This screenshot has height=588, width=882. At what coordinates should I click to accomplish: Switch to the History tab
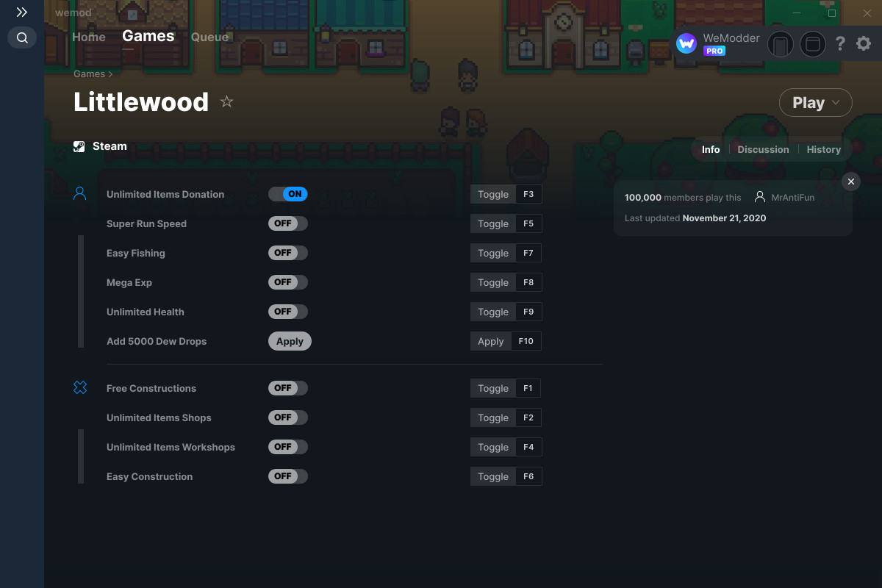[x=823, y=149]
